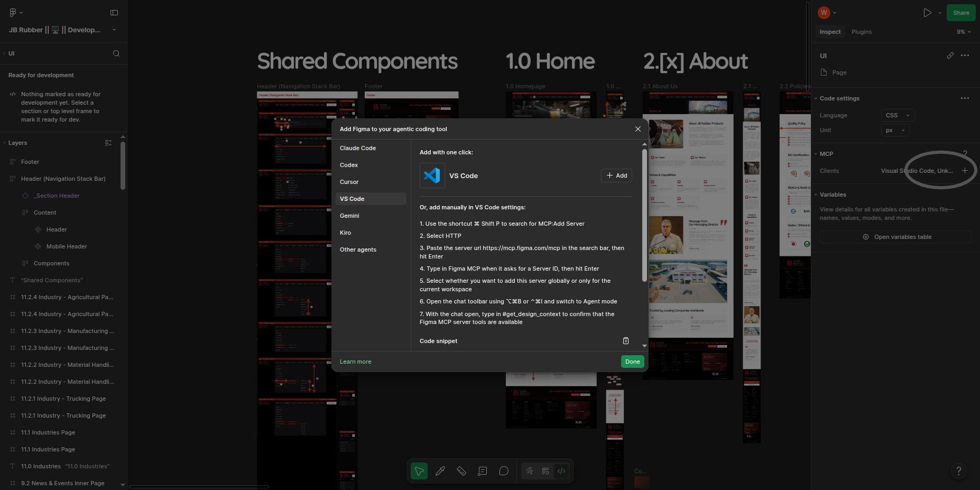Image resolution: width=980 pixels, height=490 pixels.
Task: Open Code settings more options
Action: click(965, 98)
